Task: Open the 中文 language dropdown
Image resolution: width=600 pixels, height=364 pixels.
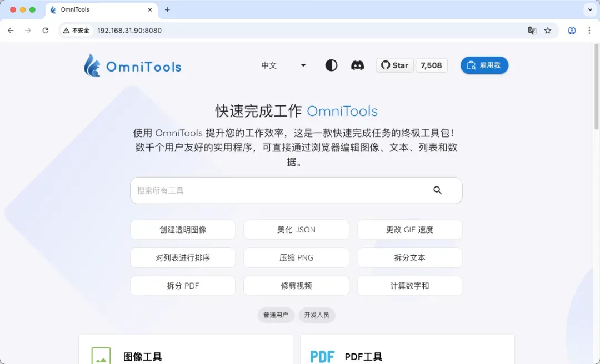Action: 283,65
